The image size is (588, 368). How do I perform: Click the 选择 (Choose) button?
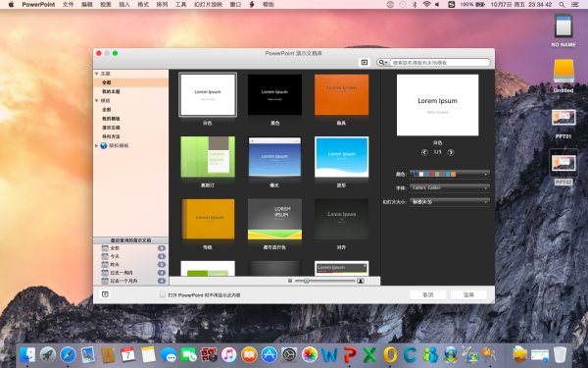[468, 294]
